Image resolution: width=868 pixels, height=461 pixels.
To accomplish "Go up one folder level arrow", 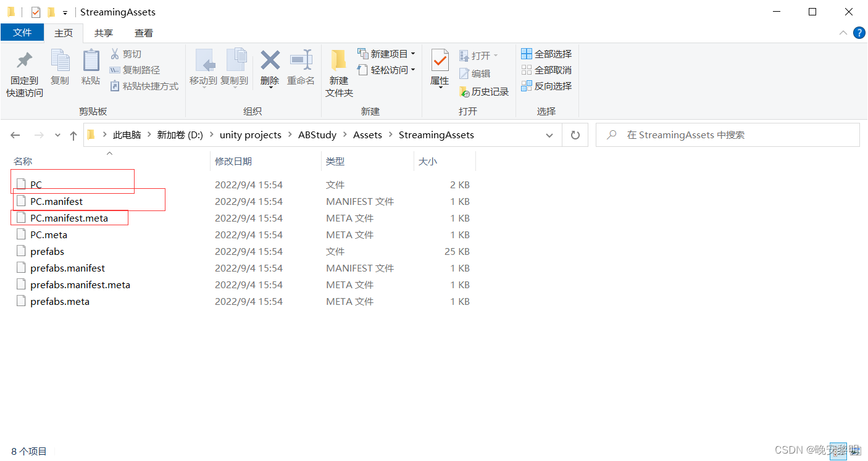I will 73,135.
